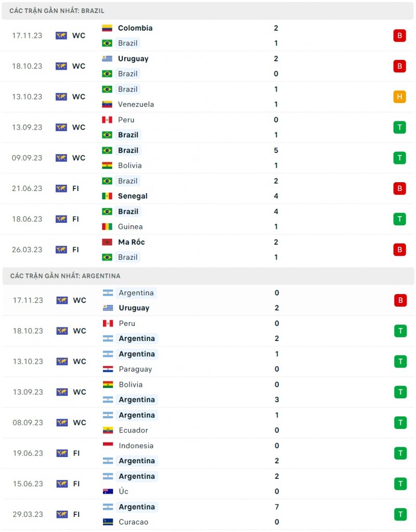Click the Senegal flag icon
416x532 pixels.
(107, 196)
